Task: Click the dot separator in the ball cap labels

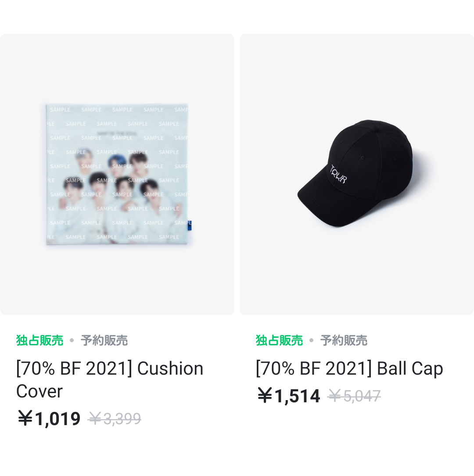Action: [312, 340]
